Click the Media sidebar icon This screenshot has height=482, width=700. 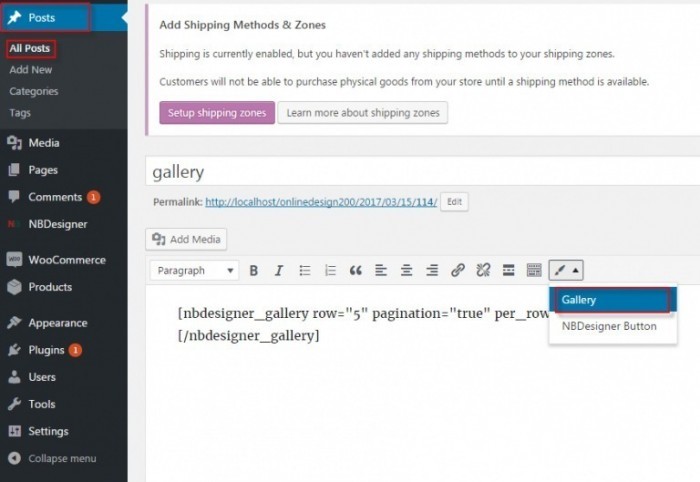click(14, 143)
